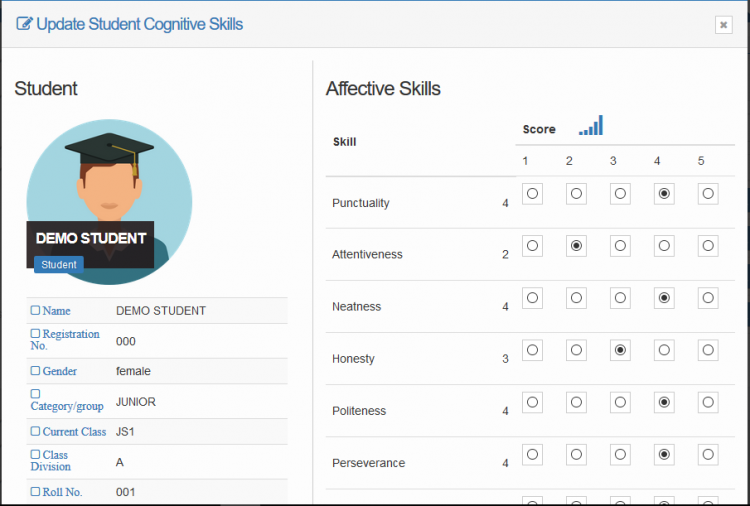Select score 2 for Politeness

tap(576, 402)
